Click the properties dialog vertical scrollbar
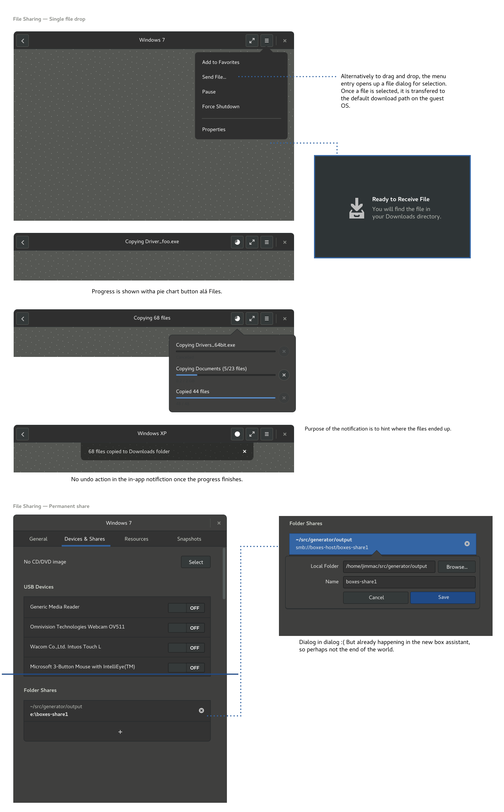Screen dimensions: 504x812 click(224, 574)
